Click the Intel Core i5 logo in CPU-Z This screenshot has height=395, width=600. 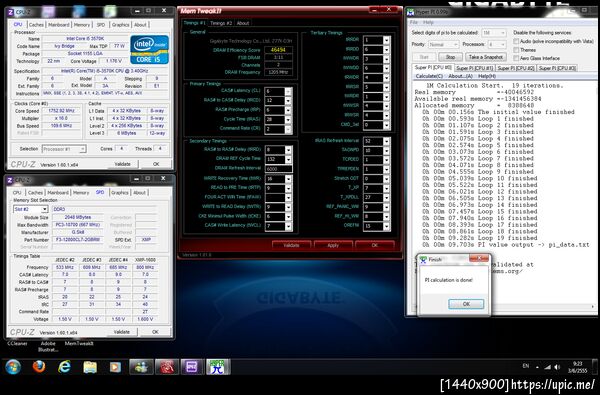[x=149, y=50]
